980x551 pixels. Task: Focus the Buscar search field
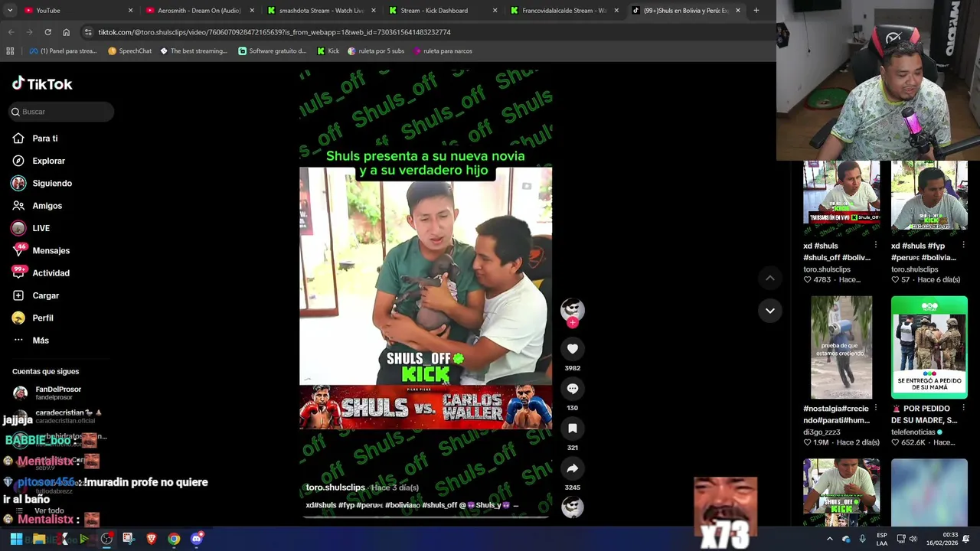[61, 112]
